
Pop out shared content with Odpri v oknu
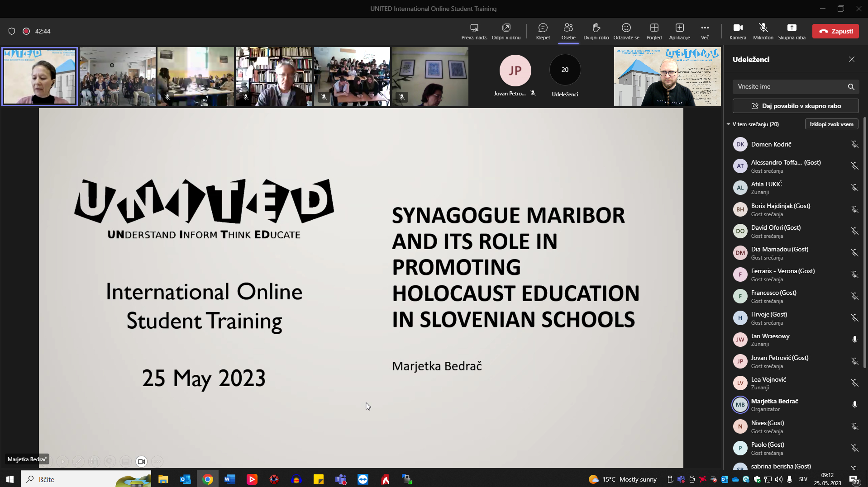(506, 31)
